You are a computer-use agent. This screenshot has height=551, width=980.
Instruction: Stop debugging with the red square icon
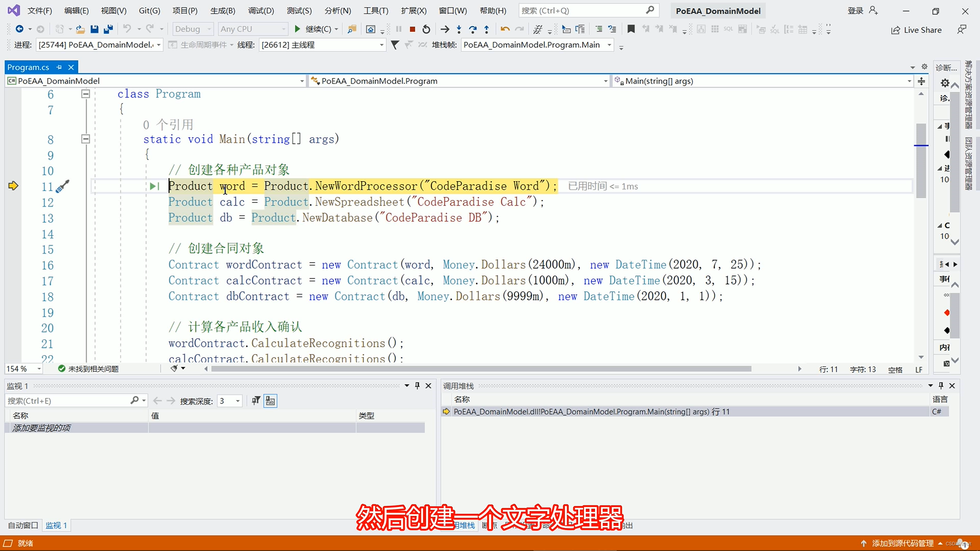[412, 29]
